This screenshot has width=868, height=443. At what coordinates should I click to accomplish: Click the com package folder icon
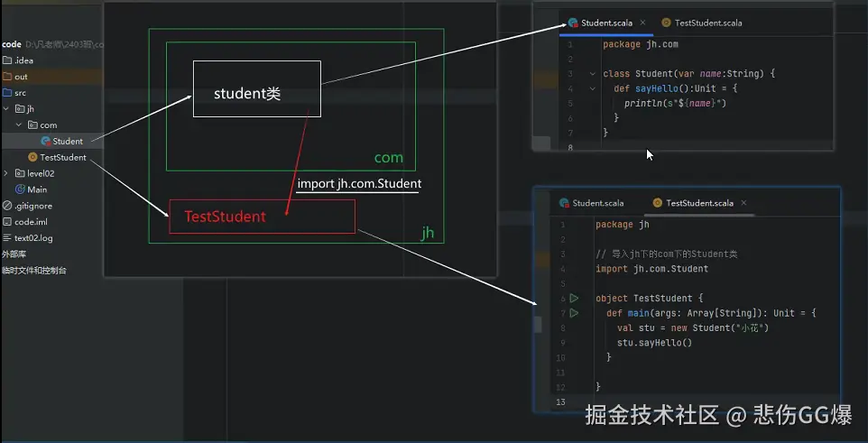pyautogui.click(x=32, y=125)
